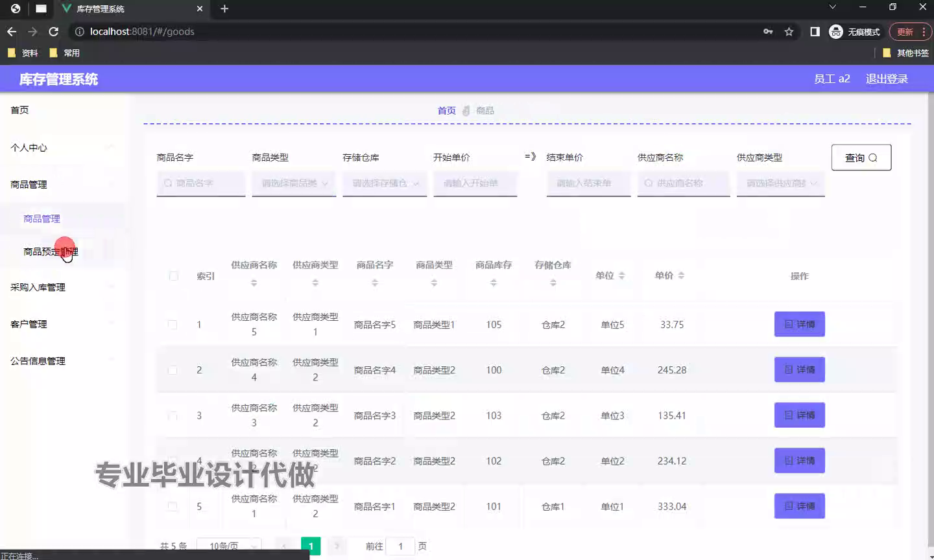Check the row 2 商品名字4 checkbox

(x=173, y=370)
